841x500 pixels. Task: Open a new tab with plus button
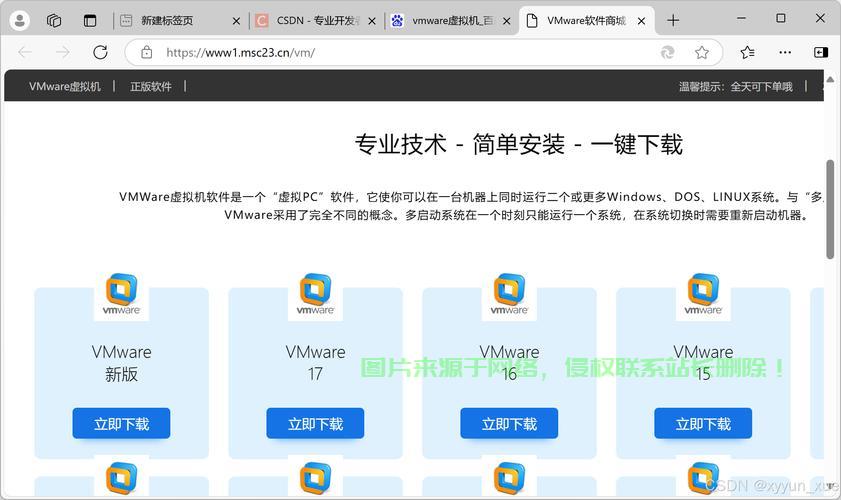point(673,20)
